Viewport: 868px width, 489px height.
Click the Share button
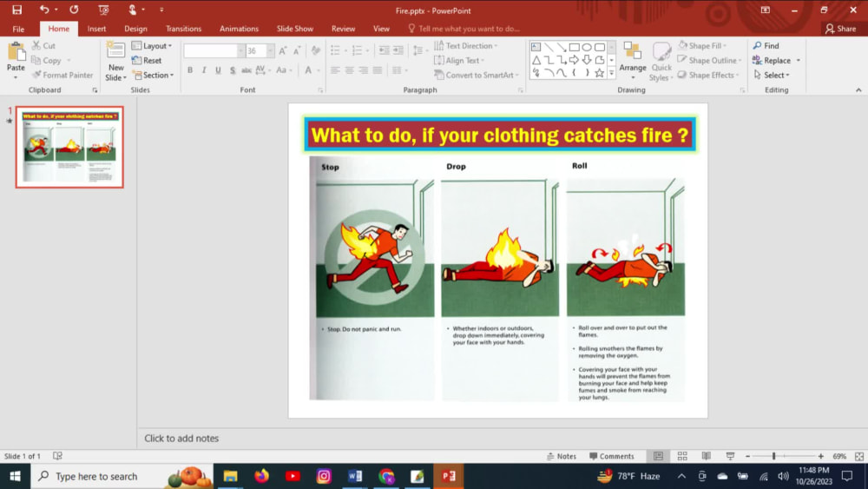coord(840,29)
